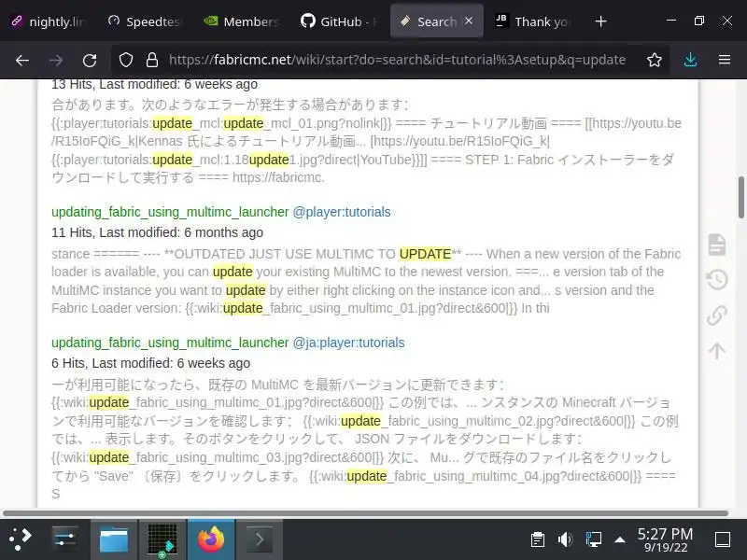Viewport: 747px width, 560px height.
Task: Switch to the GitHub tab
Action: [339, 21]
